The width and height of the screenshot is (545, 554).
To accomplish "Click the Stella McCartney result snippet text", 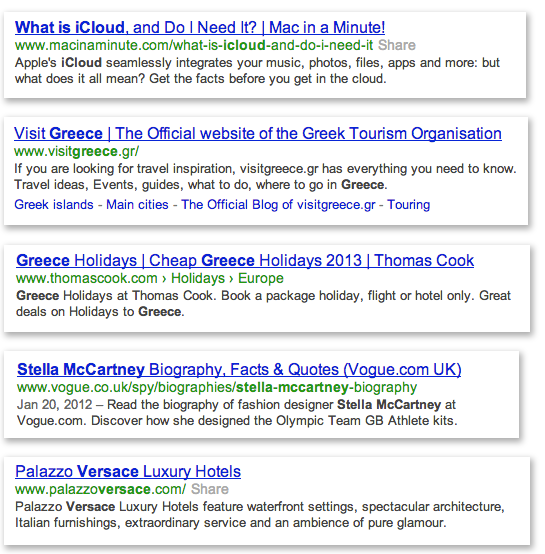I will tap(237, 413).
